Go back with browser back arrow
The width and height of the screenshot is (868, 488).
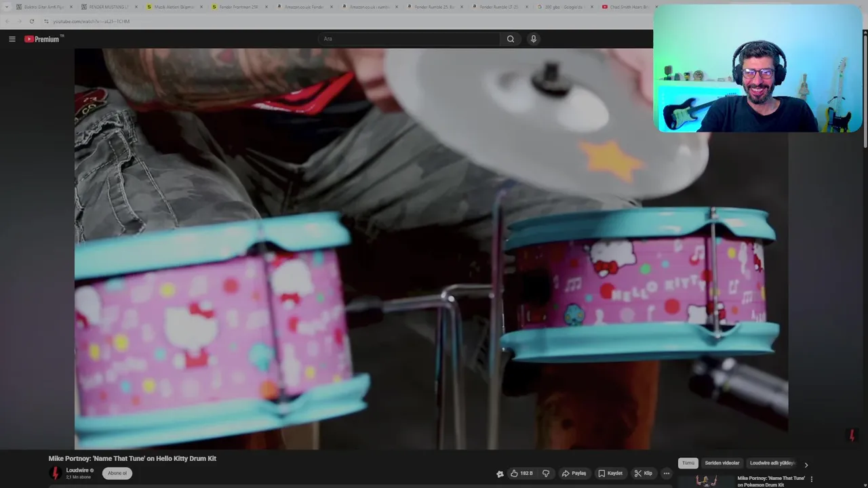tap(9, 21)
